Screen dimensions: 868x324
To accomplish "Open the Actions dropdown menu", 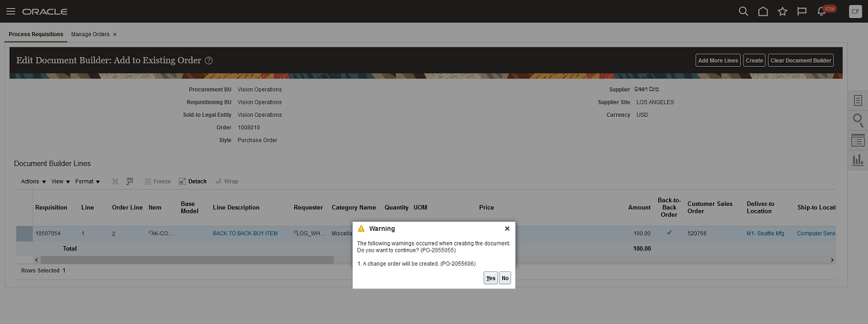I will click(x=33, y=181).
